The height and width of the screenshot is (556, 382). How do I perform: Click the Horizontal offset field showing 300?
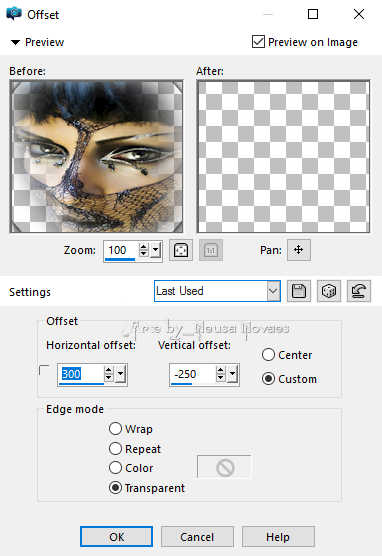click(81, 374)
